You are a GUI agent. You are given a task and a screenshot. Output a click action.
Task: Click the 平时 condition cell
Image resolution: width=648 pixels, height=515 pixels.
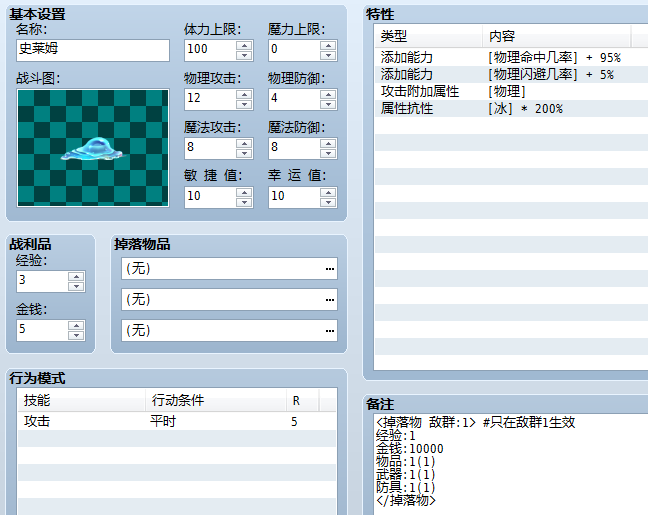(163, 421)
